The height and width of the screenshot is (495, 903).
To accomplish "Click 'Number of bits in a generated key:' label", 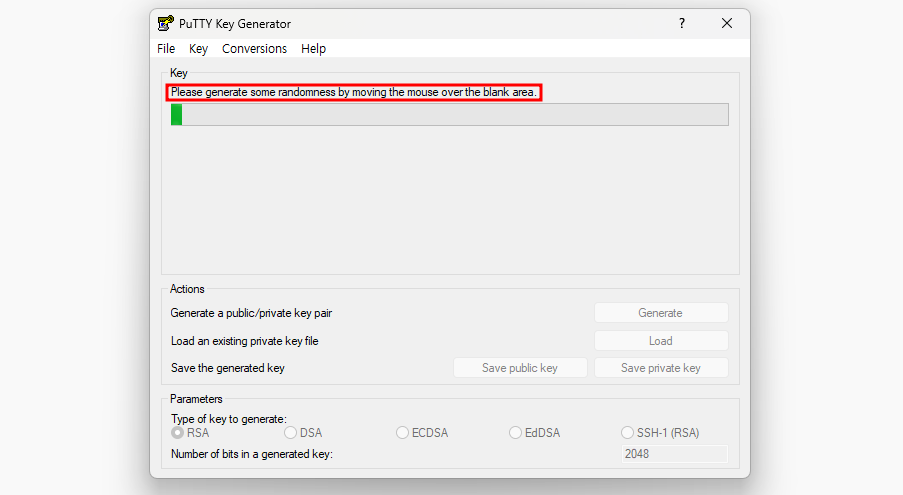I will pos(252,454).
